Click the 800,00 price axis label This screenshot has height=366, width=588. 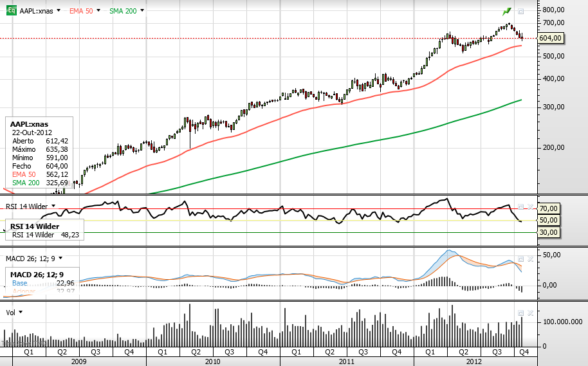[553, 10]
